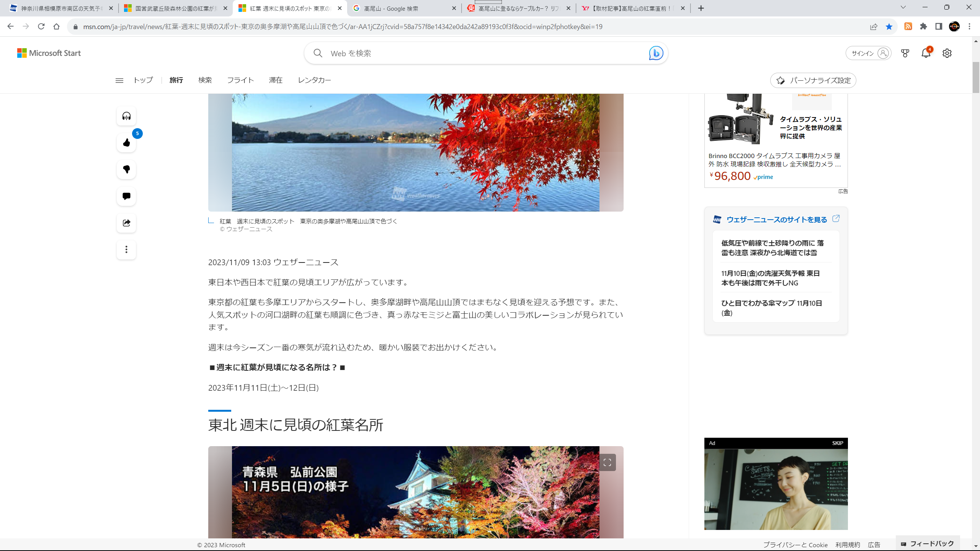Open notifications bell icon
The width and height of the screenshot is (980, 551).
pyautogui.click(x=926, y=53)
